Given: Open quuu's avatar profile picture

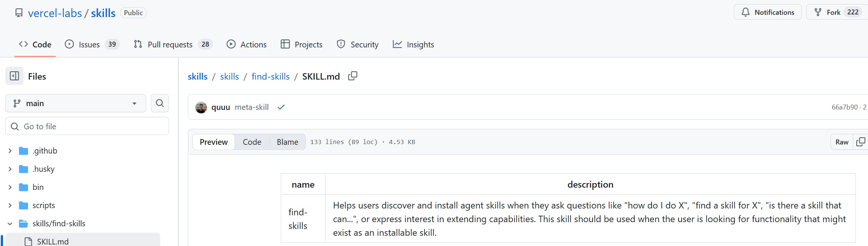Looking at the screenshot, I should (x=201, y=107).
